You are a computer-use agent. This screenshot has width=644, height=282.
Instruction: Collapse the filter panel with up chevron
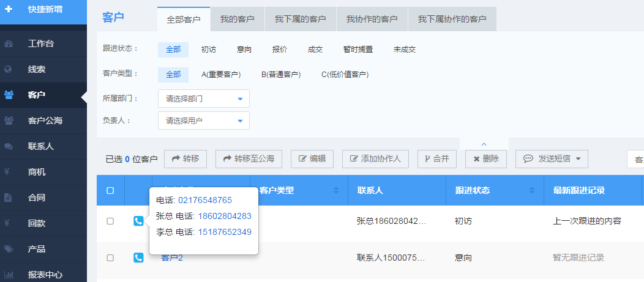coord(484,144)
